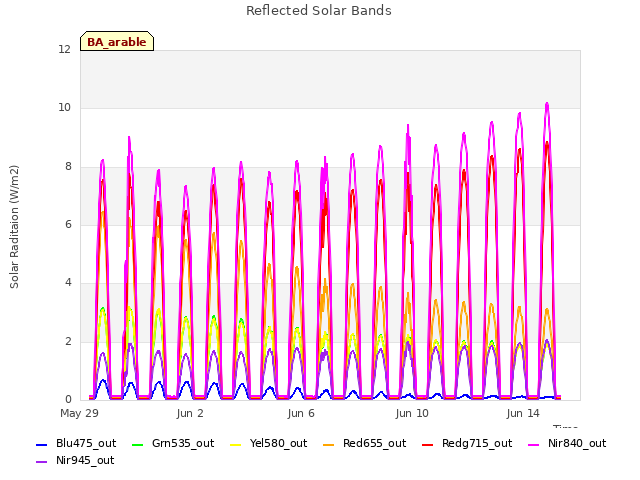Toggle the Nir945_out legend entry
This screenshot has width=640, height=480.
click(75, 460)
